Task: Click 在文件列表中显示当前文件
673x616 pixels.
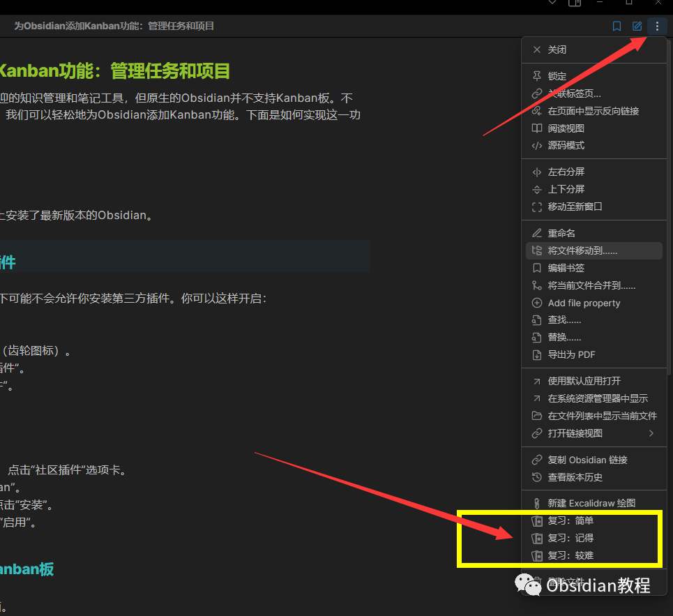Action: [594, 416]
